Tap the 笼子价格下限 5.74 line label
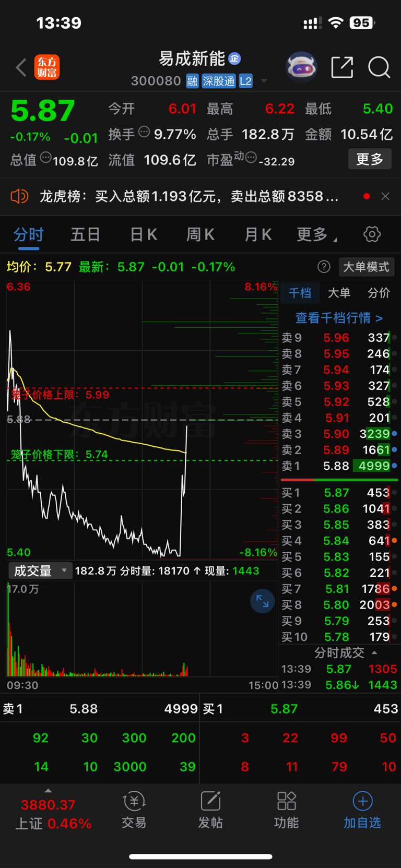This screenshot has width=401, height=868. tap(59, 455)
